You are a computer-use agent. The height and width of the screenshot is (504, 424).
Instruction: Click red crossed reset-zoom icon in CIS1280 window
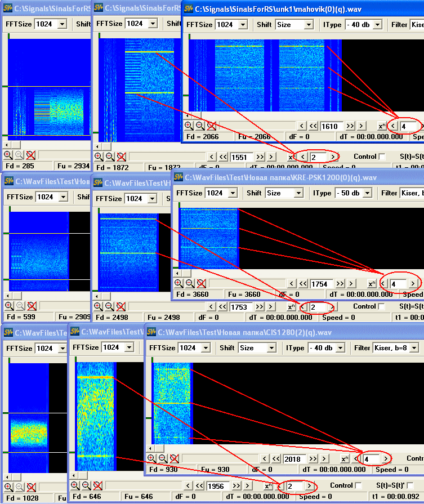pos(174,458)
